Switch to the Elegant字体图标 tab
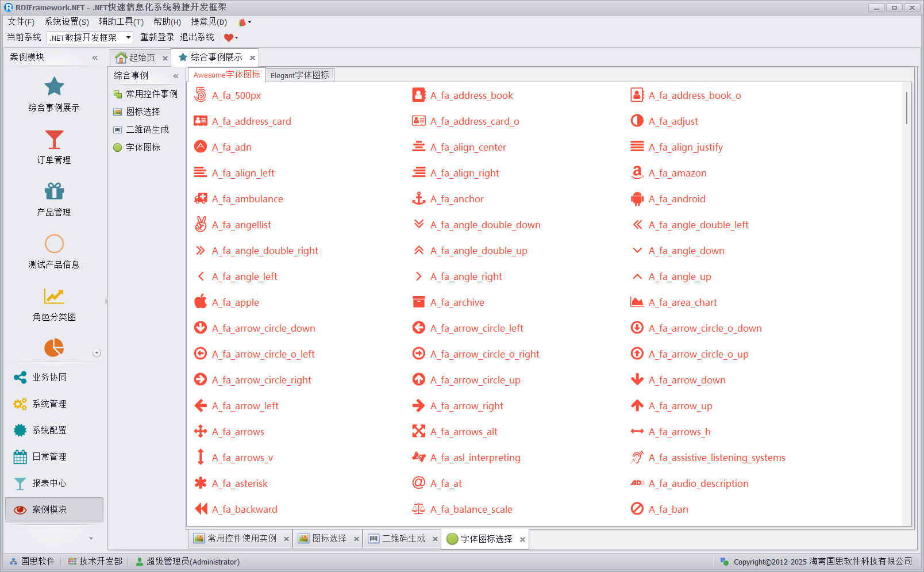 [299, 75]
